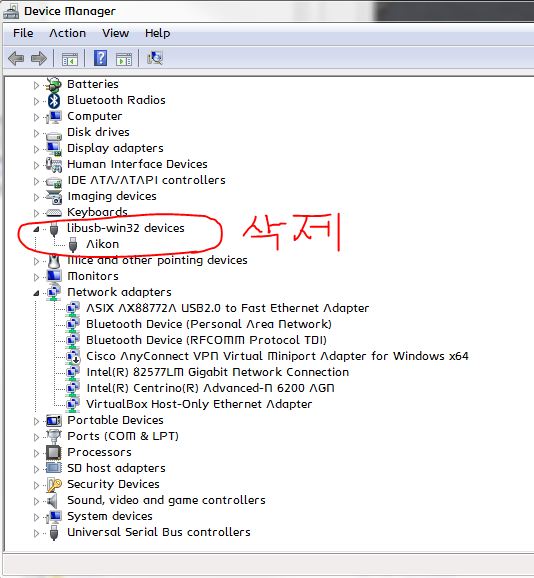Select the System devices label

(110, 516)
